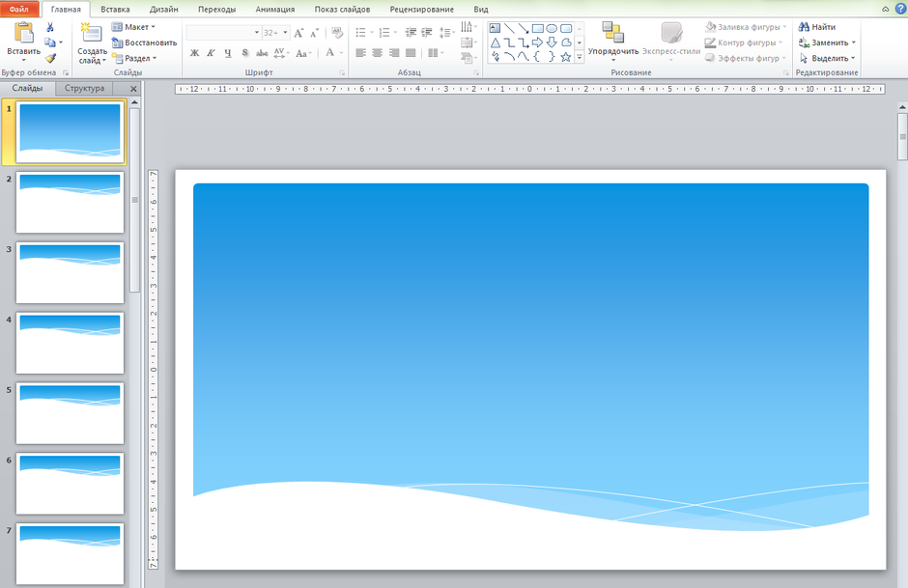The image size is (908, 588).
Task: Switch to the Рецензирование tab
Action: (x=421, y=10)
